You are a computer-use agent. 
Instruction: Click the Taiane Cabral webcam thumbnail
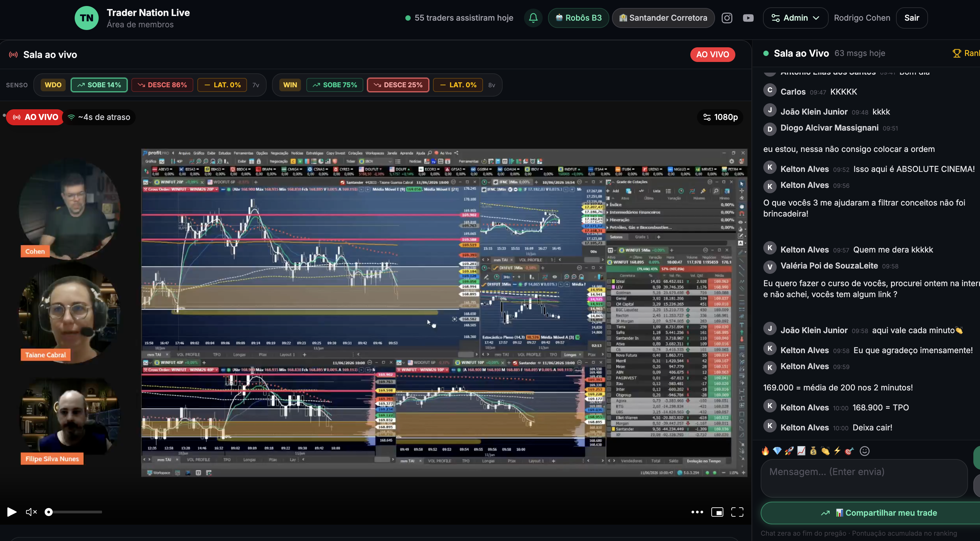click(x=69, y=313)
